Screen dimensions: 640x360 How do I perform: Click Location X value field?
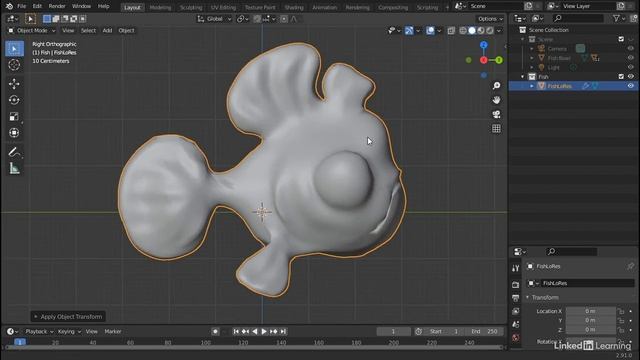click(590, 311)
